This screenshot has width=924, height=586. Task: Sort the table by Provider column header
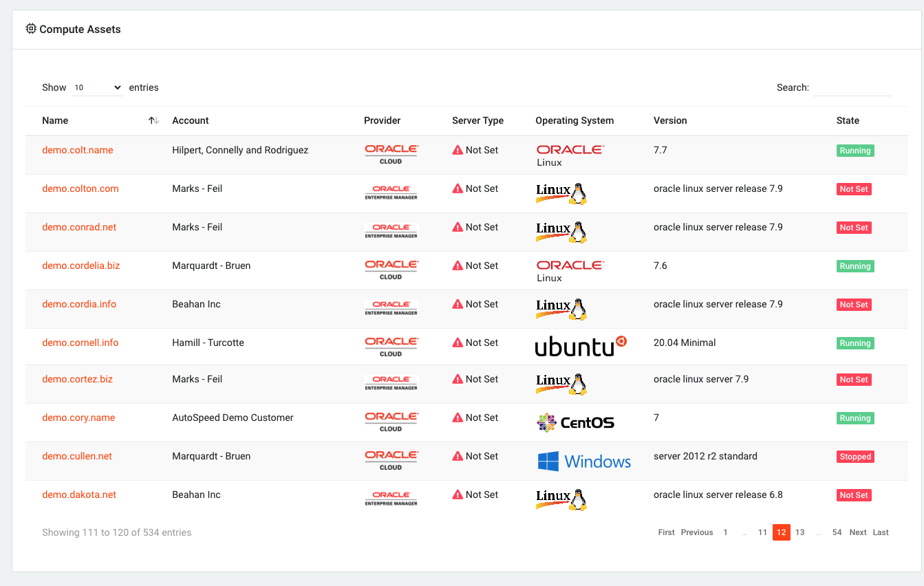383,120
